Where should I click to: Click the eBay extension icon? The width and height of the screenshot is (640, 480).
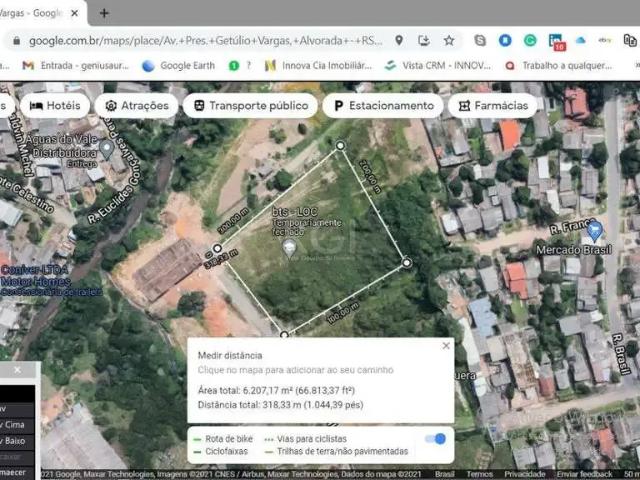pos(605,40)
